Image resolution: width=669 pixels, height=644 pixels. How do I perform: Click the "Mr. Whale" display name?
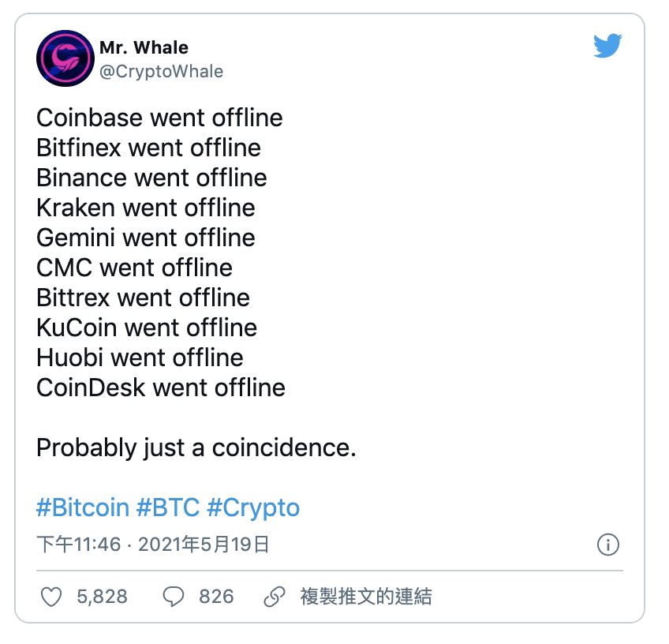144,47
